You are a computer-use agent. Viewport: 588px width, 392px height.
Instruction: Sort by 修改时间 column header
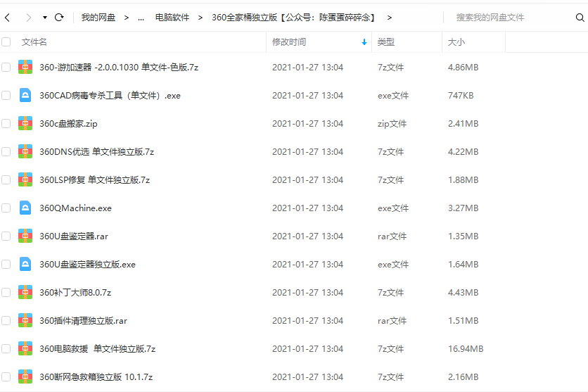coord(289,42)
